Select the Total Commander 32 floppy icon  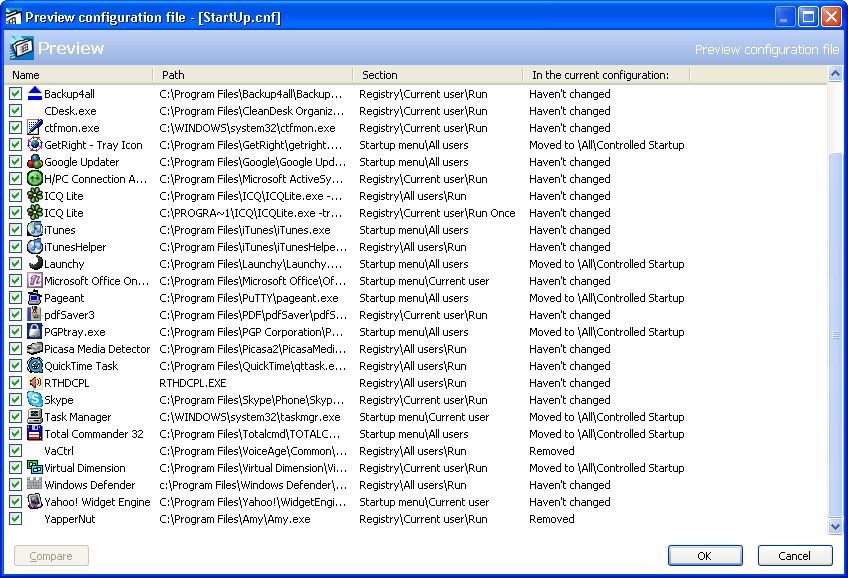pyautogui.click(x=35, y=434)
